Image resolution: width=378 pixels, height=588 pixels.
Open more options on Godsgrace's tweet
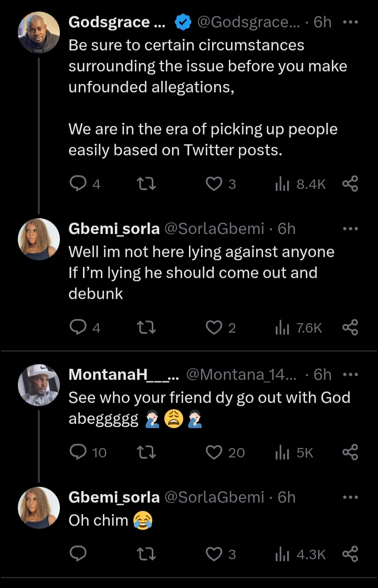[350, 23]
